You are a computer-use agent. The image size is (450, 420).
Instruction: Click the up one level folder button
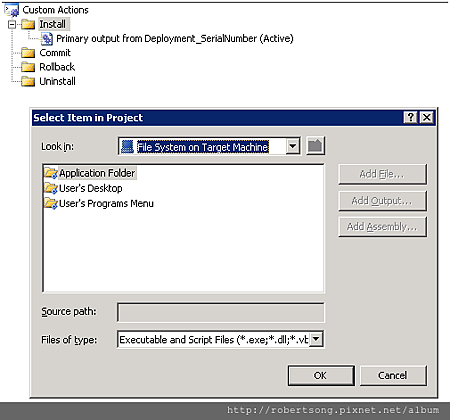tap(315, 146)
